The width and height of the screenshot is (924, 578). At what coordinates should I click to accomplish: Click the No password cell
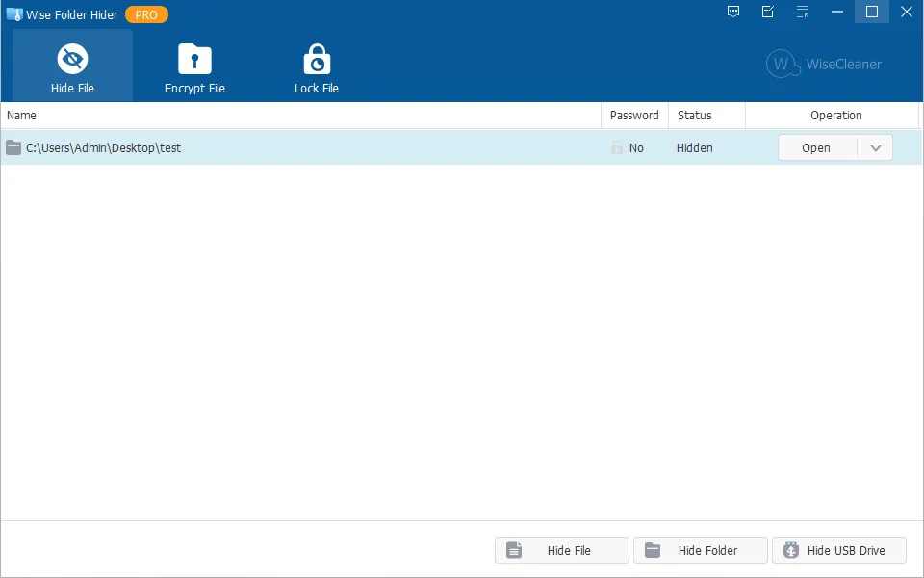[x=636, y=148]
